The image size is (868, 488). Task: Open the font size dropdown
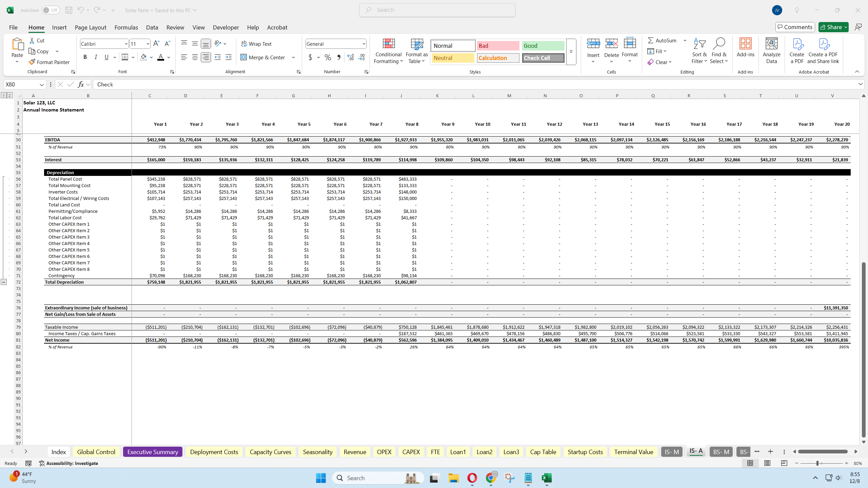click(148, 44)
